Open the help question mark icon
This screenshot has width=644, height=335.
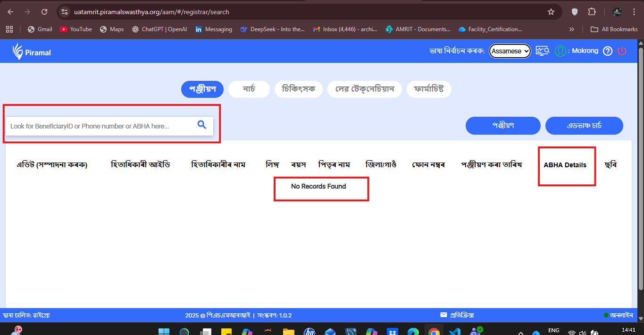point(608,51)
